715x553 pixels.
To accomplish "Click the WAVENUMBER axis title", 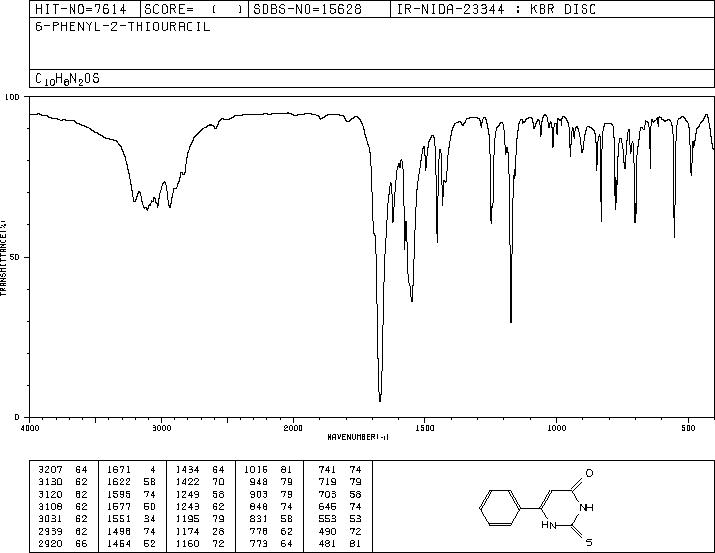I will click(x=358, y=437).
